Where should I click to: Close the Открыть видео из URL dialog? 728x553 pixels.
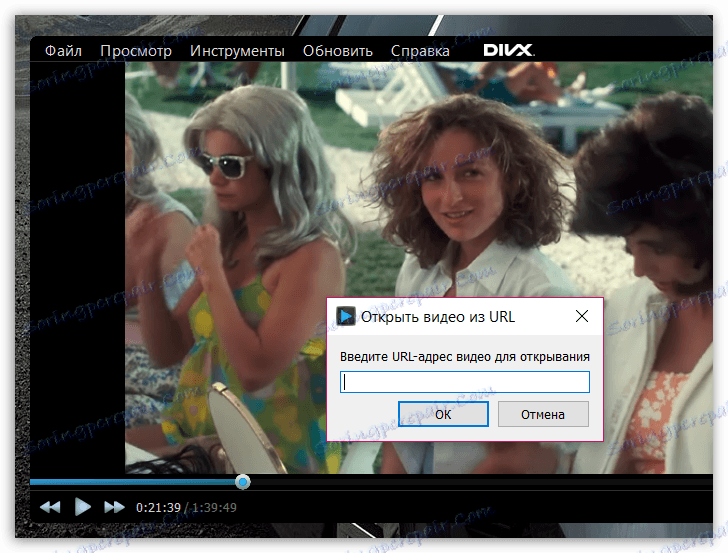(x=582, y=316)
